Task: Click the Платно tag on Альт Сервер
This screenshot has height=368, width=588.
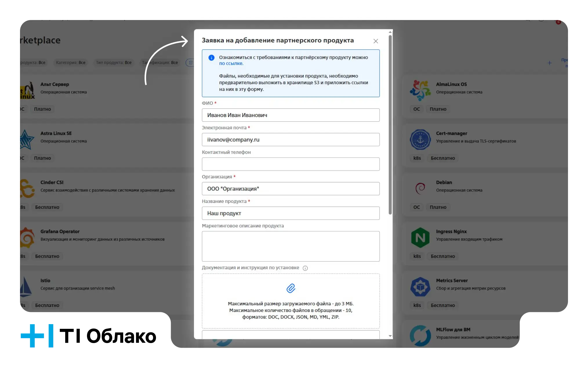Action: [42, 109]
